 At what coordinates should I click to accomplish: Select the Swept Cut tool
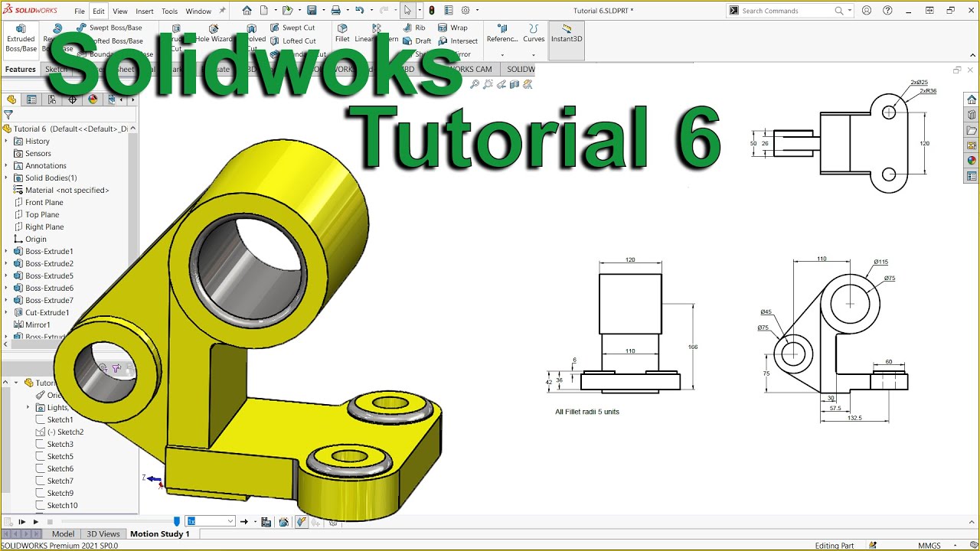292,28
